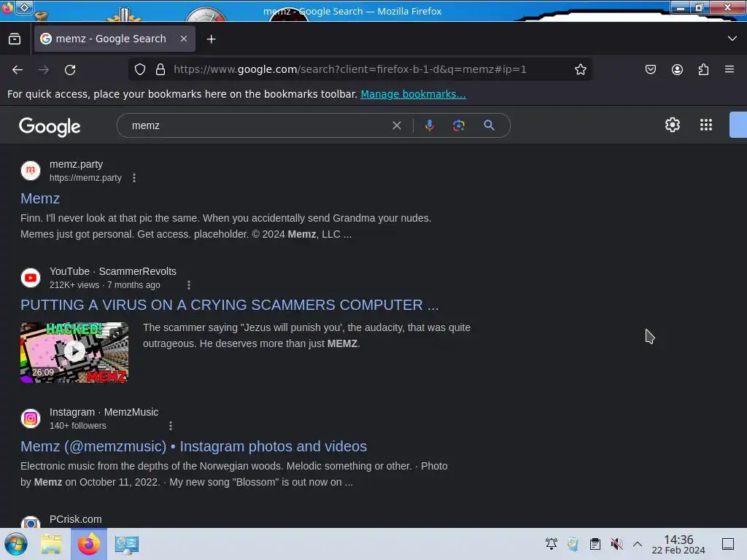This screenshot has height=560, width=747.
Task: Show the desktop with the tray button
Action: click(728, 544)
